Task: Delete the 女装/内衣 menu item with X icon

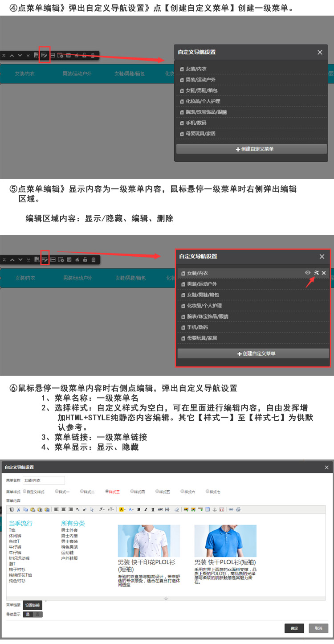Action: click(324, 273)
